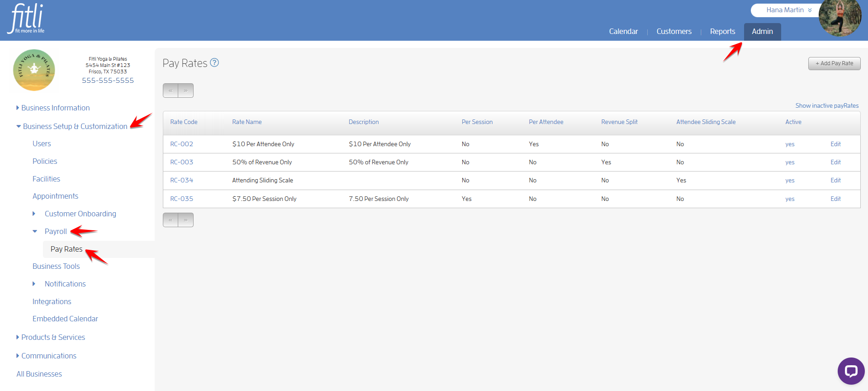Expand the Notifications arrow
This screenshot has height=391, width=868.
coord(34,284)
